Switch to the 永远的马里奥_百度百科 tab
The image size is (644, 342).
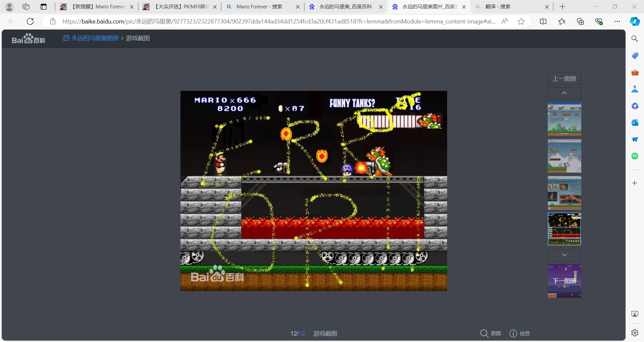click(345, 7)
